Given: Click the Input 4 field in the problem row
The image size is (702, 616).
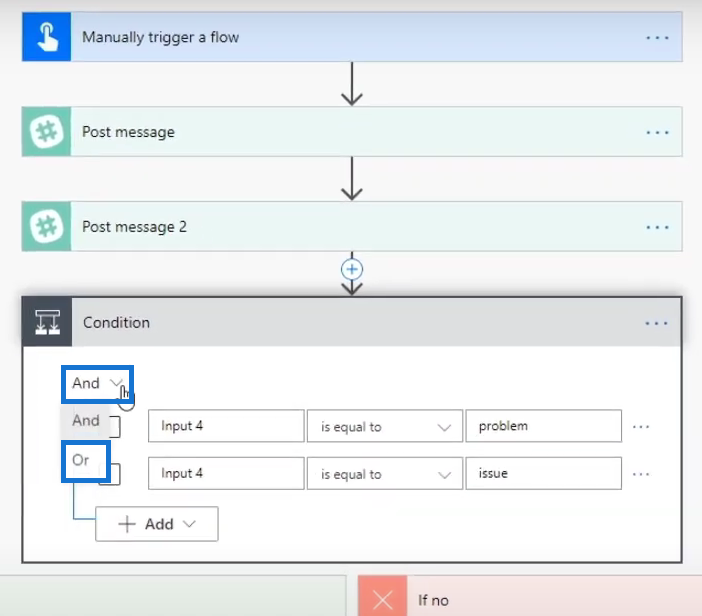Looking at the screenshot, I should coord(226,426).
